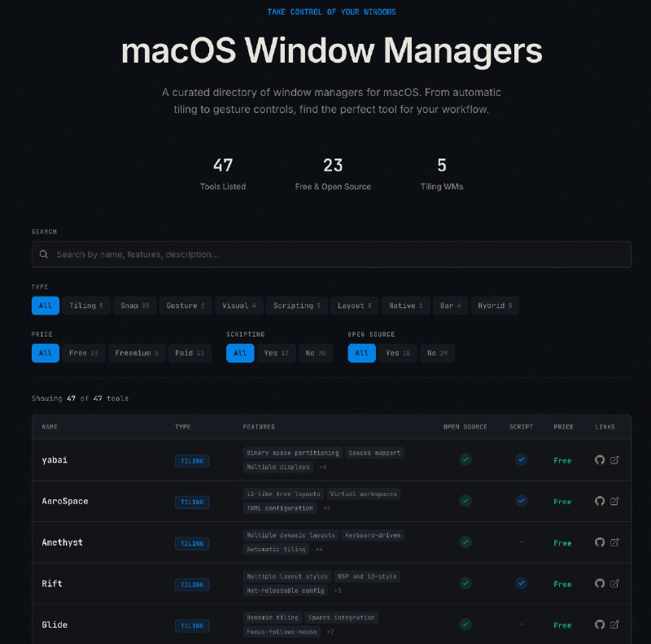Image resolution: width=651 pixels, height=644 pixels.
Task: Filter type by Bar
Action: pos(450,306)
